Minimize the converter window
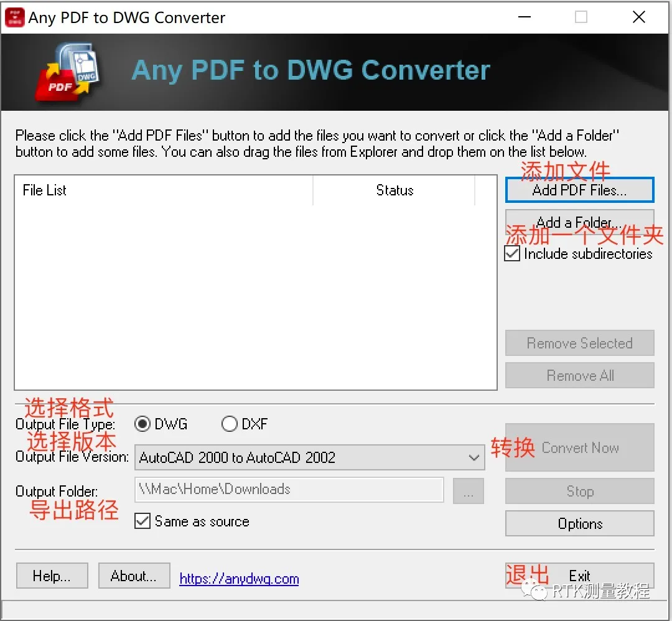The height and width of the screenshot is (621, 672). (x=524, y=17)
